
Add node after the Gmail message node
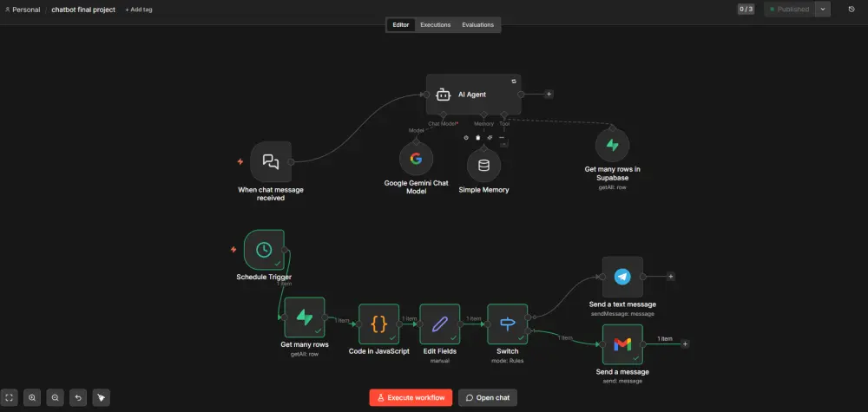685,344
